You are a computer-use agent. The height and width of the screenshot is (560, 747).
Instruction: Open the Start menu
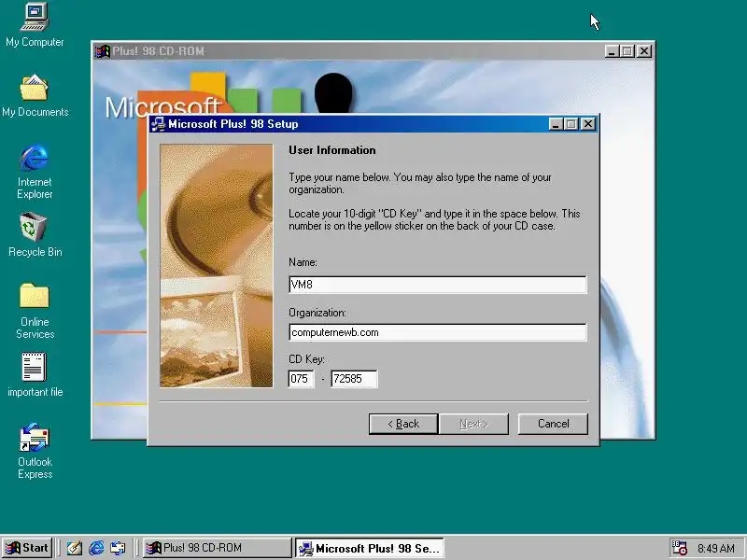(27, 548)
